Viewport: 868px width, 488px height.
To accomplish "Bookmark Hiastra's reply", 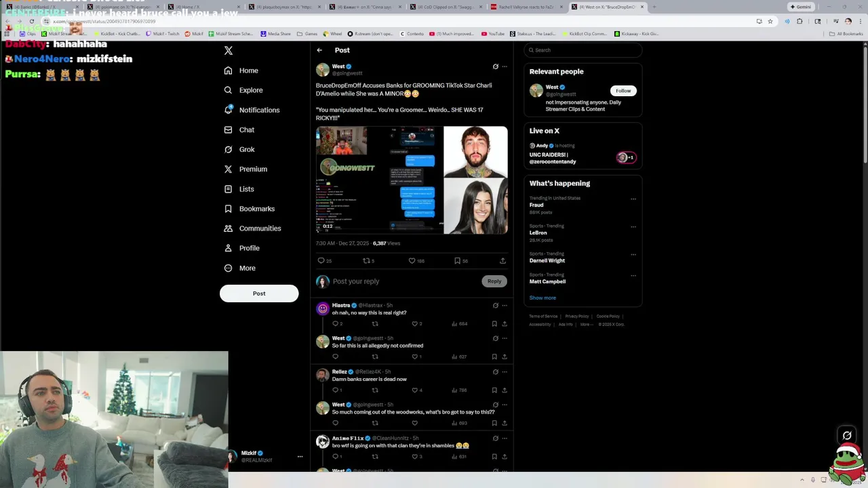I will click(x=494, y=324).
